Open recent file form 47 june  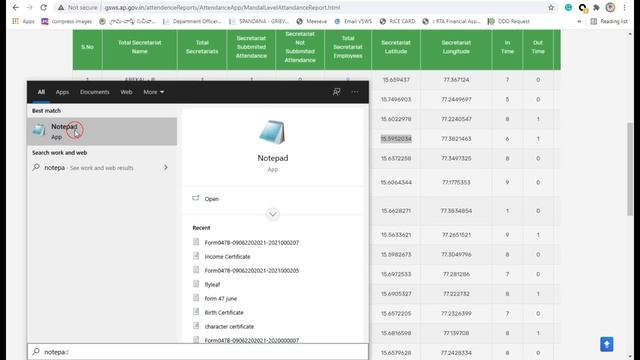point(220,298)
